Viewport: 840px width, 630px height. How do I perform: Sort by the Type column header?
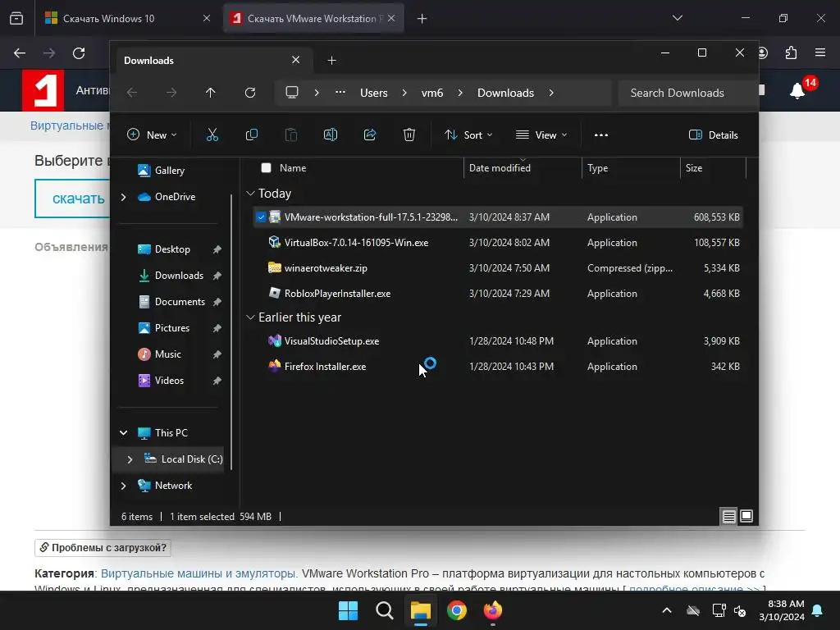pos(631,167)
